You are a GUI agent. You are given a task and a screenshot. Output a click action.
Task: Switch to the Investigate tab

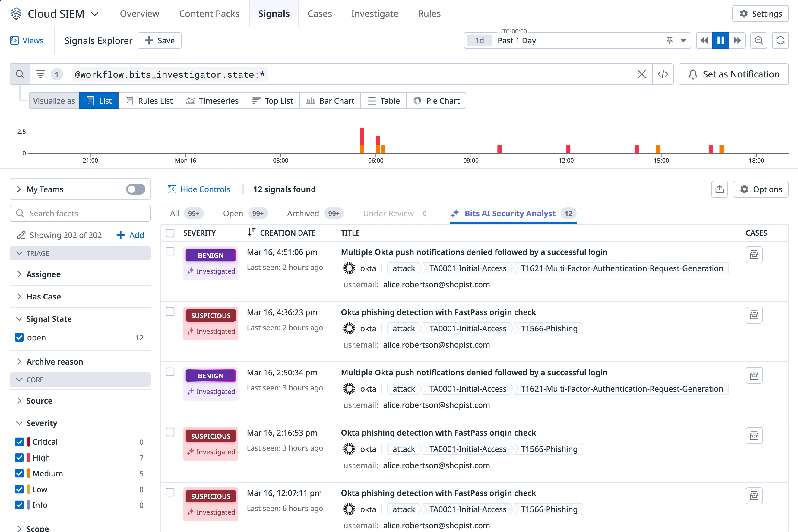click(374, 14)
